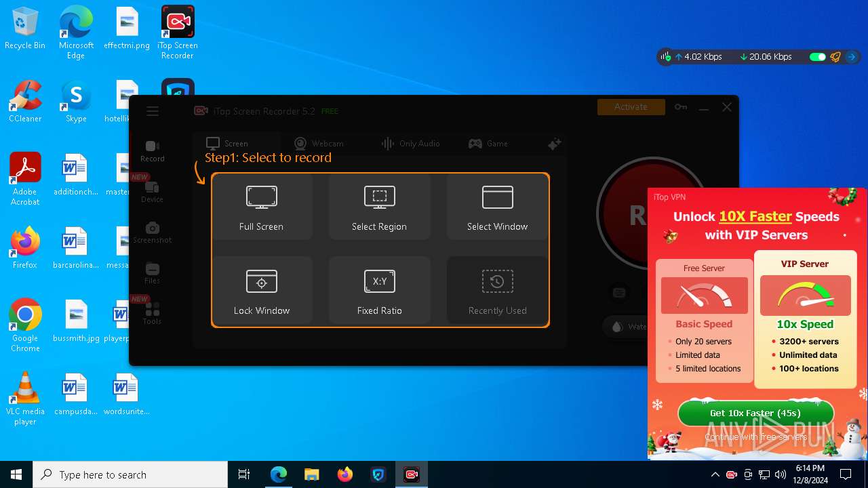Pick the Lock Window recording mode
This screenshot has width=868, height=488.
[x=262, y=291]
